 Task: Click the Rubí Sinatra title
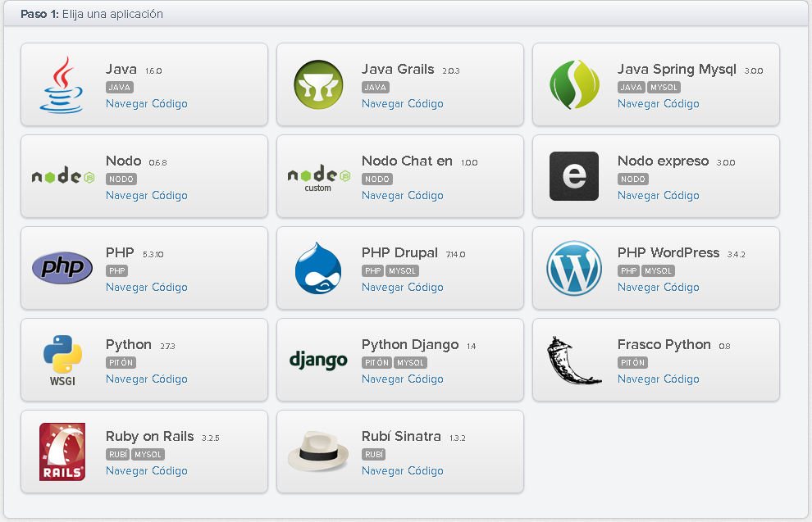[x=401, y=436]
